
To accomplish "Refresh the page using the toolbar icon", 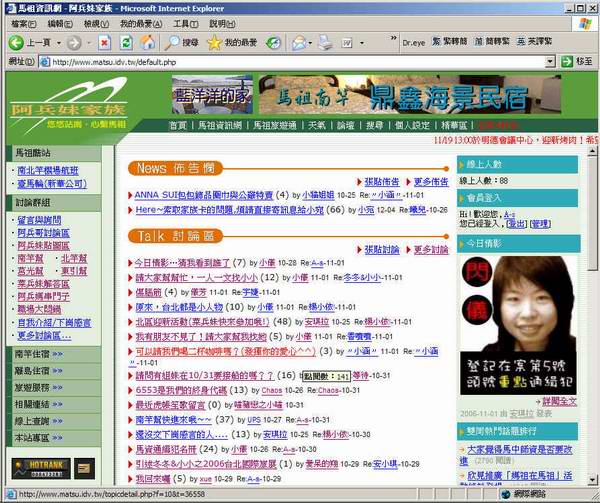I will 123,43.
